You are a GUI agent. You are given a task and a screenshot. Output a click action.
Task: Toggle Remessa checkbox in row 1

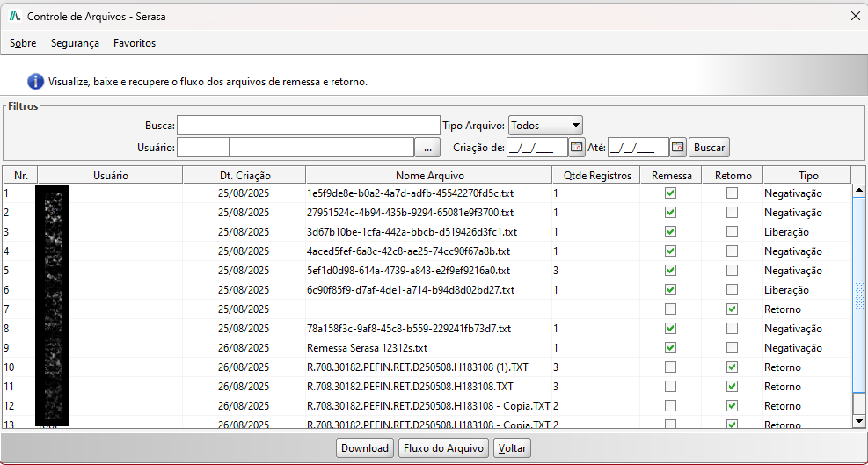coord(670,193)
